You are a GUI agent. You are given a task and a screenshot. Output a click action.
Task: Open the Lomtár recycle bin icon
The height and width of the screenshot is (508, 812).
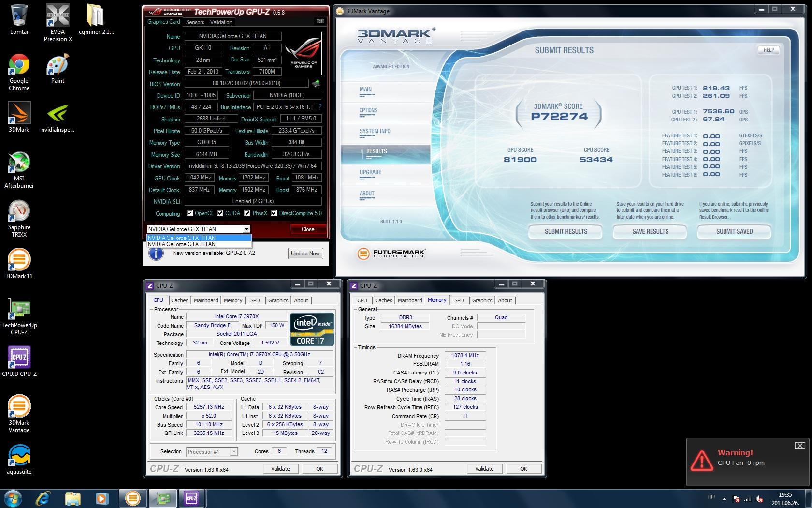pos(19,19)
